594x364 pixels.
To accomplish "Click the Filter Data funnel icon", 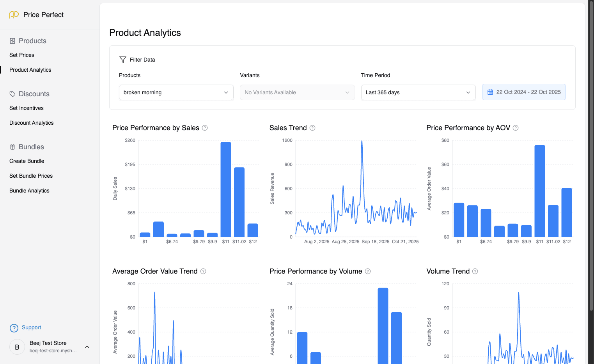I will 123,59.
